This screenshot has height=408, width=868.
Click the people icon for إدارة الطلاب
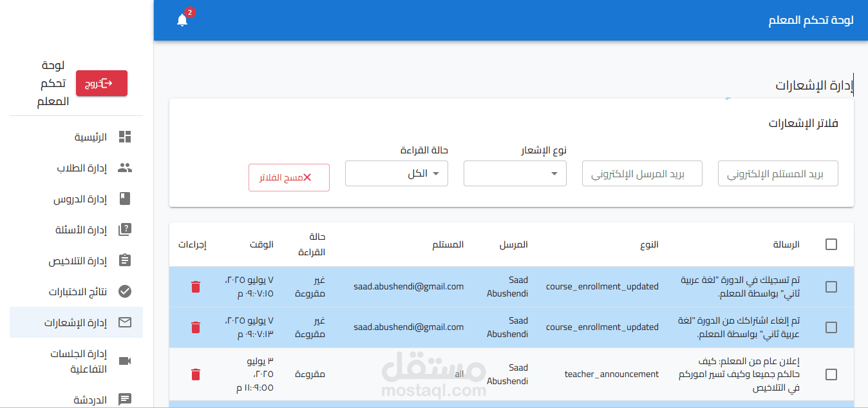(x=125, y=168)
